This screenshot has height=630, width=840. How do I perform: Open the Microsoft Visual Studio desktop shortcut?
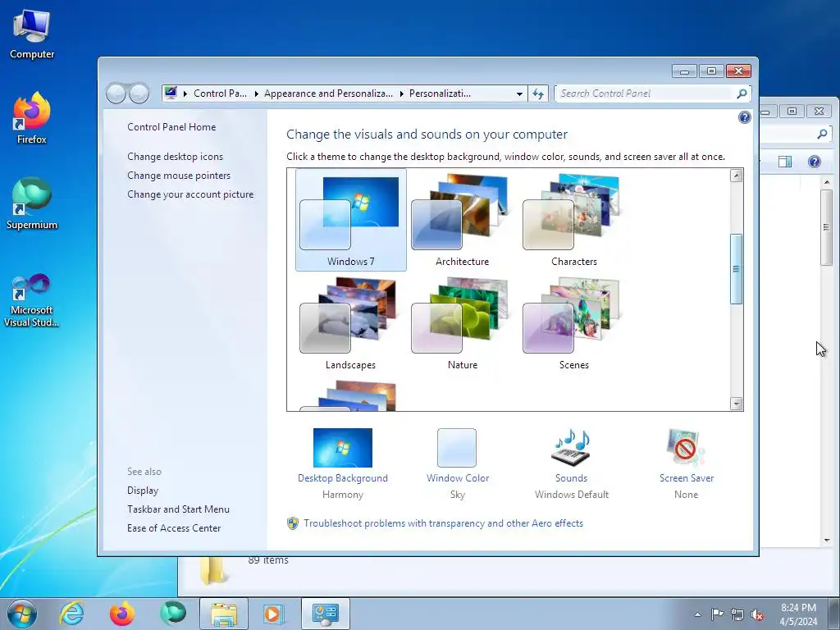point(32,300)
